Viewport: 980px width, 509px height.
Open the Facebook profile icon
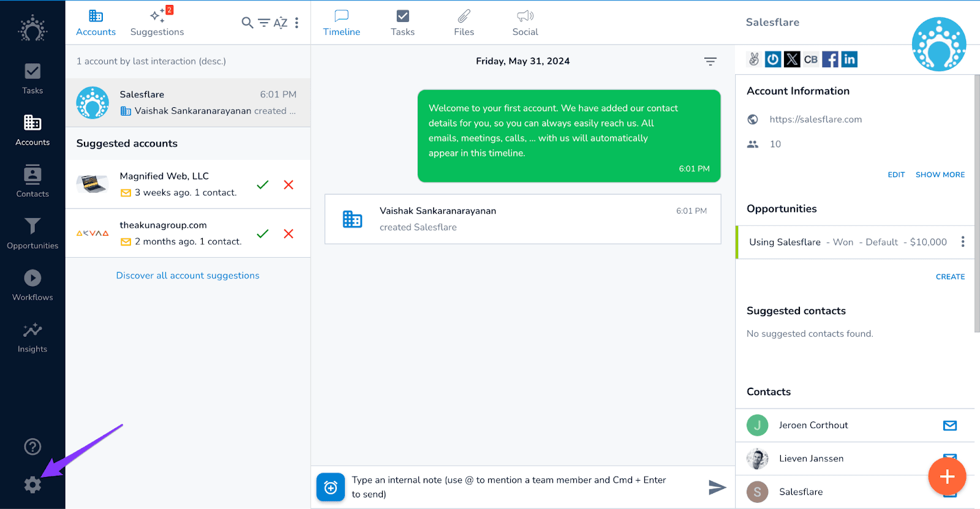[x=830, y=59]
